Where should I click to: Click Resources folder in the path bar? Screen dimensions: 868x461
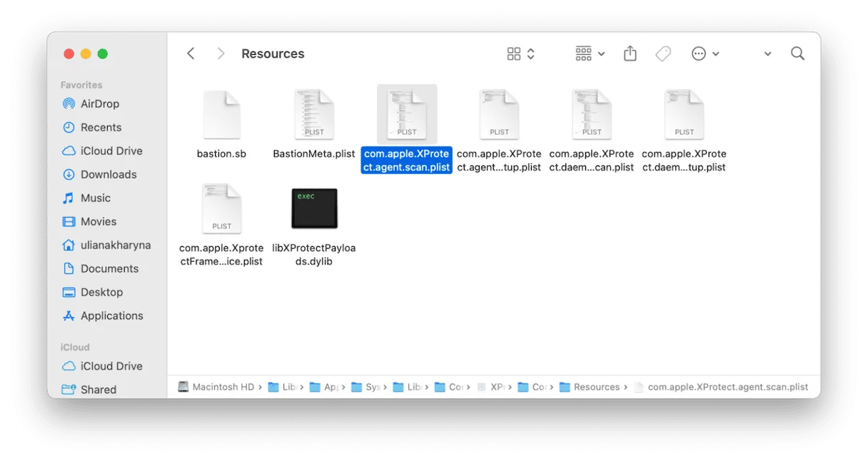(x=590, y=387)
